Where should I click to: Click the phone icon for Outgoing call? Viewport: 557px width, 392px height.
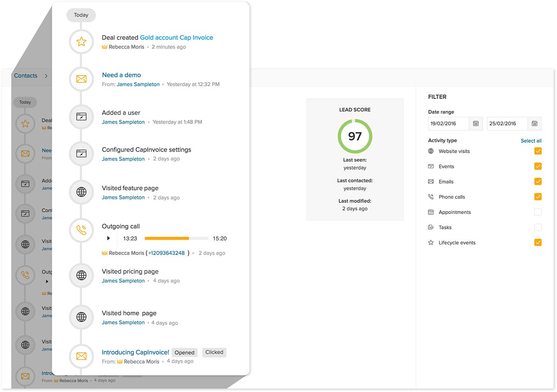(81, 230)
